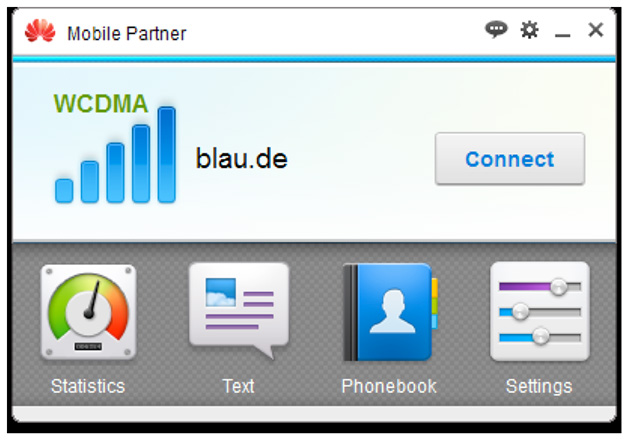Click the chat bubble icon in title bar

tap(496, 30)
